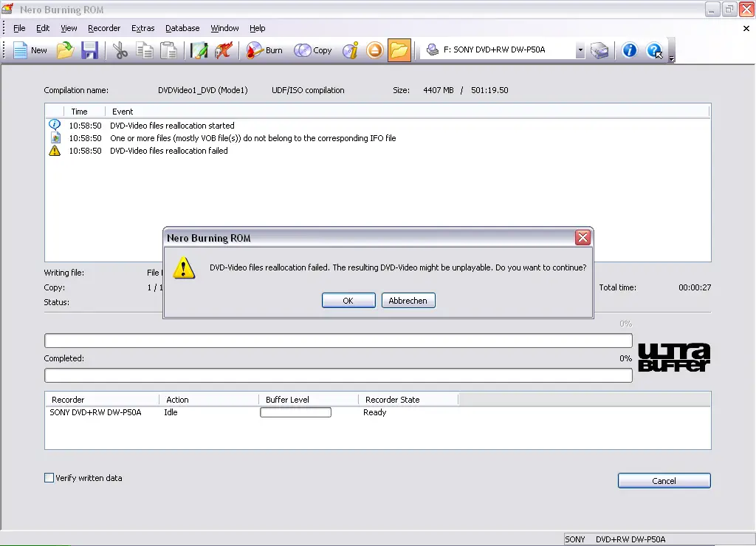Click the Recorder column header
Image resolution: width=756 pixels, height=546 pixels.
pyautogui.click(x=102, y=400)
